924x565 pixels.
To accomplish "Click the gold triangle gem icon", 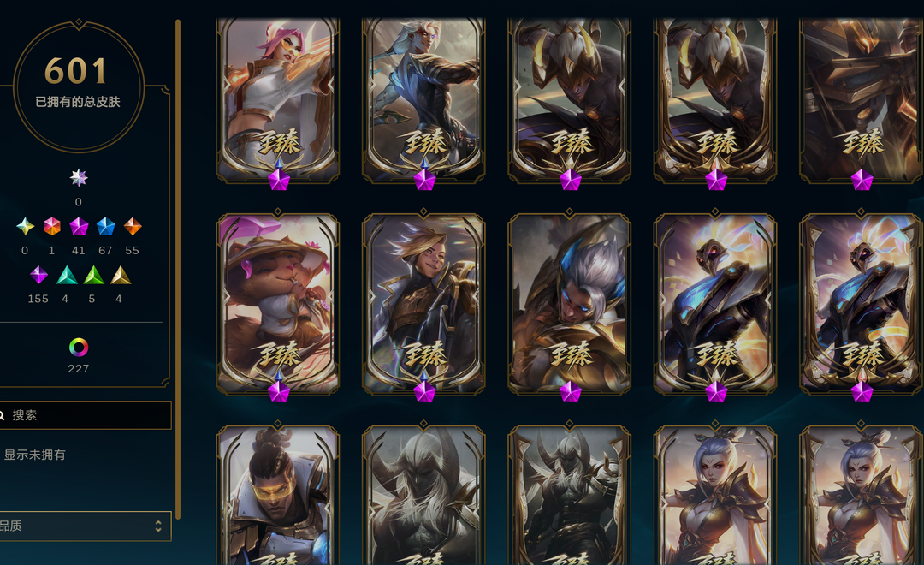I will coord(121,275).
